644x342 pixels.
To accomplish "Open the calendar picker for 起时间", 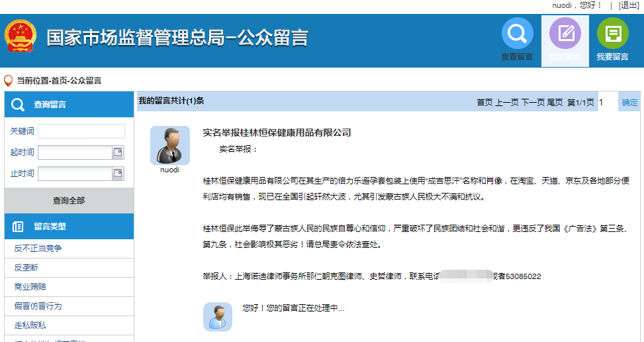I will point(118,152).
